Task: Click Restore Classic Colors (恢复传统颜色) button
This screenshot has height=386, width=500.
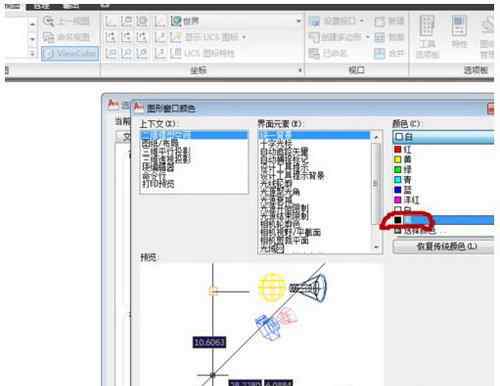Action: click(x=443, y=246)
